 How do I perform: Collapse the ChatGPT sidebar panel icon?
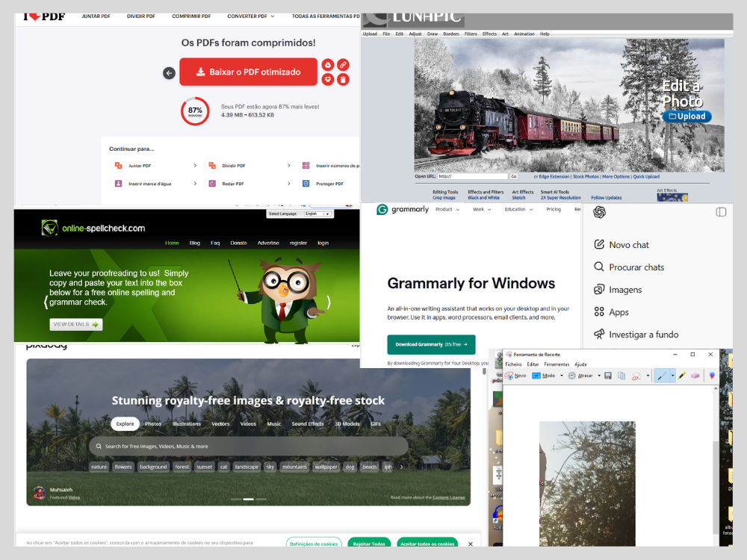721,212
